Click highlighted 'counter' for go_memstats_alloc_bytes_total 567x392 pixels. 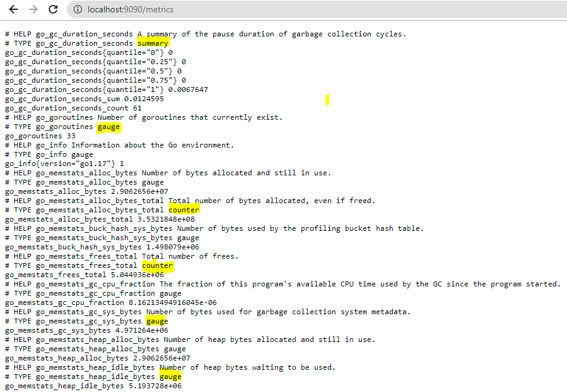coord(184,210)
